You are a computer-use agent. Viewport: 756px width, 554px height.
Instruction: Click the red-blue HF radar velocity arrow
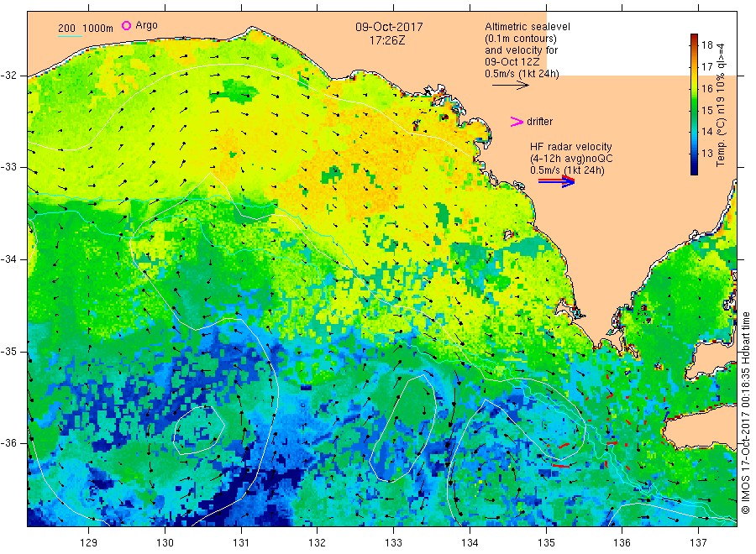click(x=556, y=181)
